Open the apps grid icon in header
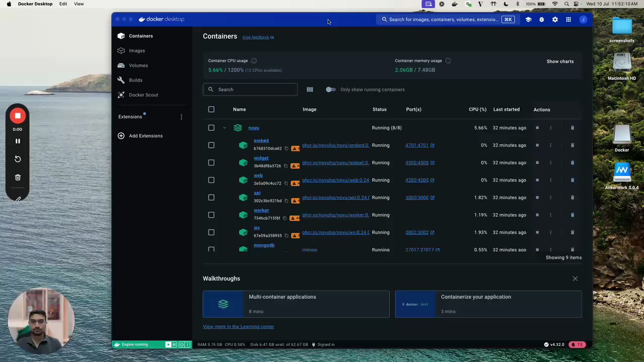644x362 pixels. pos(569,20)
